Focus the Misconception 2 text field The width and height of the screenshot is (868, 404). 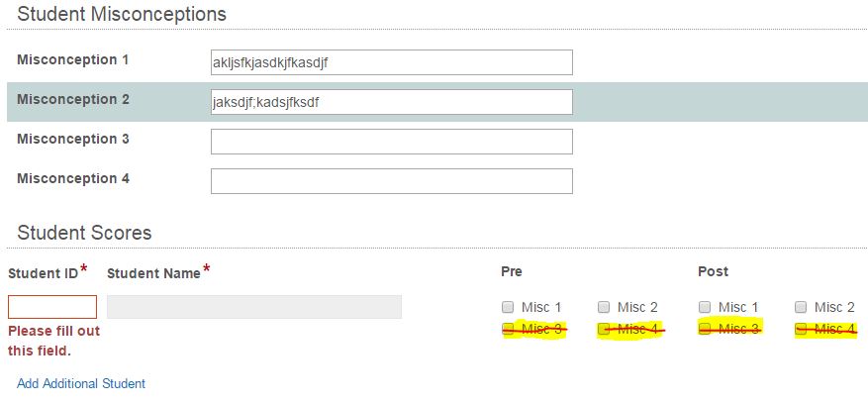[x=391, y=102]
